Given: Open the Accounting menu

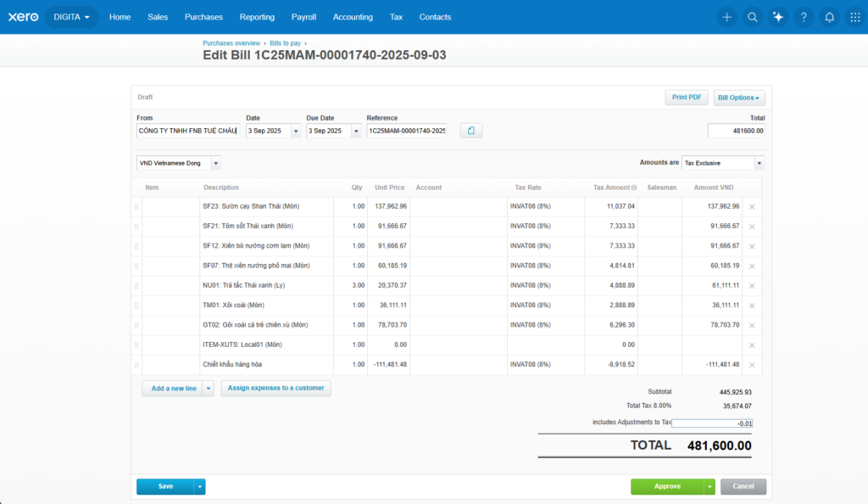Looking at the screenshot, I should 353,17.
